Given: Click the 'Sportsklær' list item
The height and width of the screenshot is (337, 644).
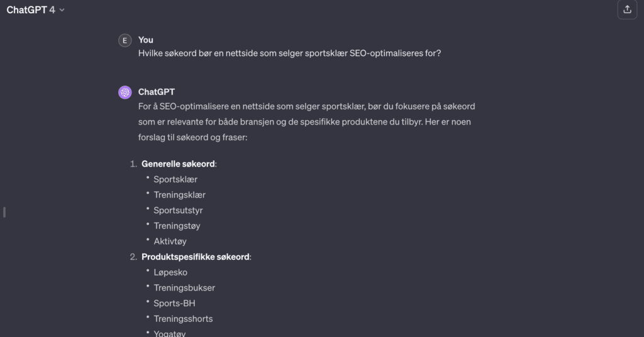Looking at the screenshot, I should click(175, 179).
